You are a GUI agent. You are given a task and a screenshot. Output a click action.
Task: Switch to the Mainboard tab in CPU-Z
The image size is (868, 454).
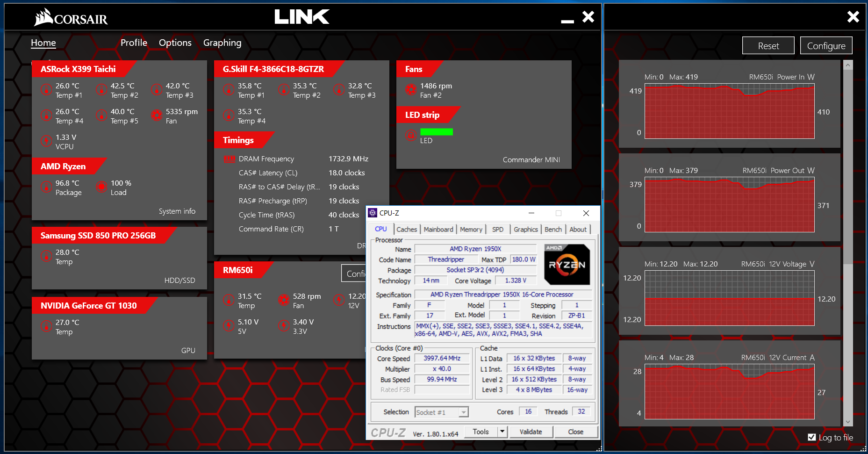click(438, 229)
